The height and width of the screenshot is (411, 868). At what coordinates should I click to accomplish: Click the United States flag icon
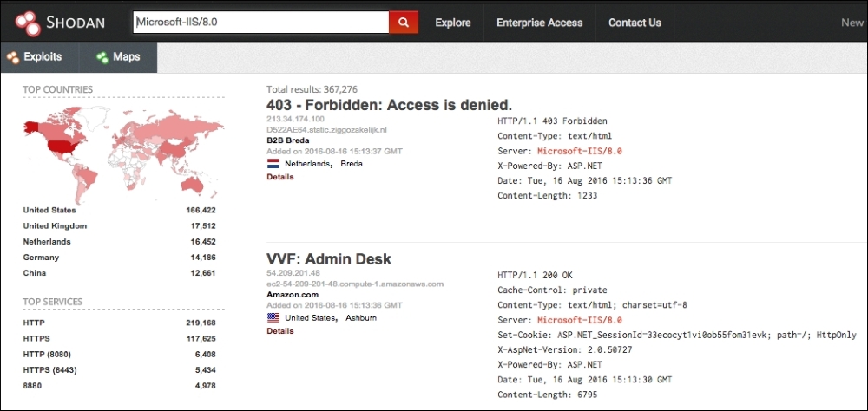273,318
